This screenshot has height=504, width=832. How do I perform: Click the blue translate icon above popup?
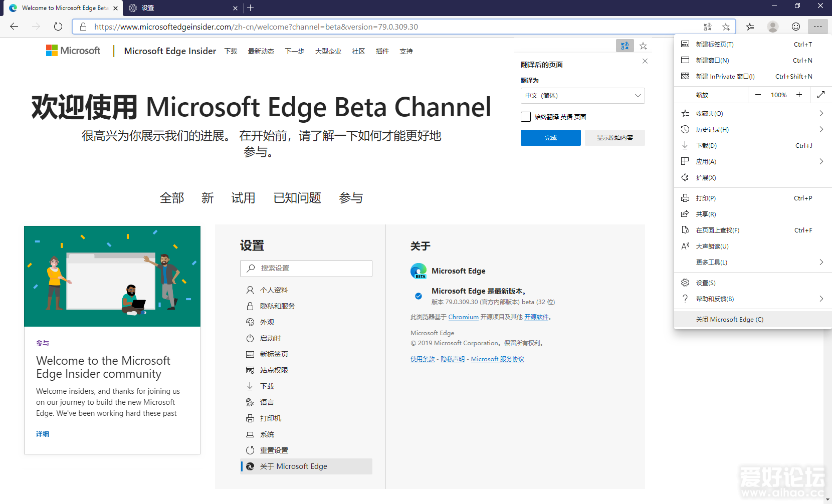click(625, 46)
